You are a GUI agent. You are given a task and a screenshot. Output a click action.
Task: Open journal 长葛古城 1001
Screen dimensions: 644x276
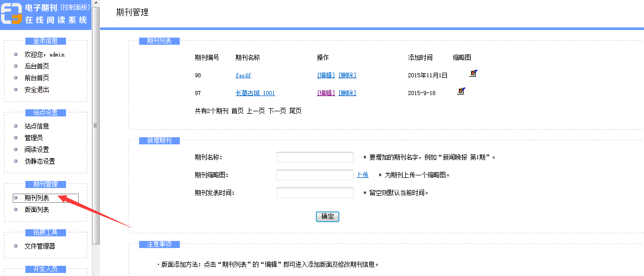coord(255,93)
